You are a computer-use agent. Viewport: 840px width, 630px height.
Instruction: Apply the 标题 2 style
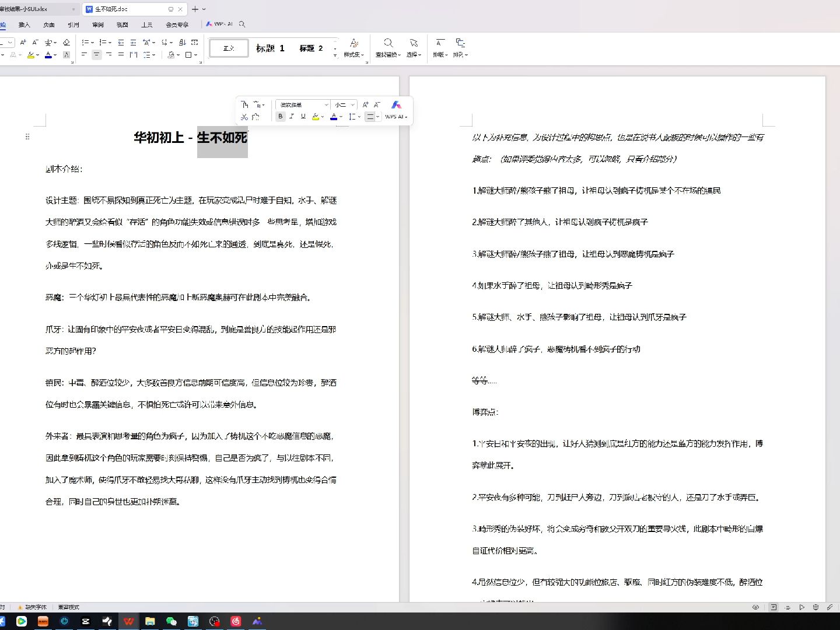(311, 48)
